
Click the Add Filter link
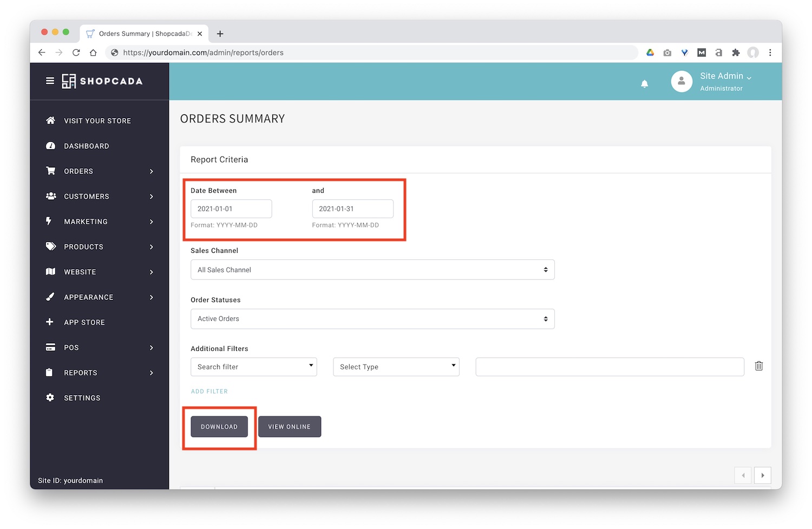pos(209,391)
